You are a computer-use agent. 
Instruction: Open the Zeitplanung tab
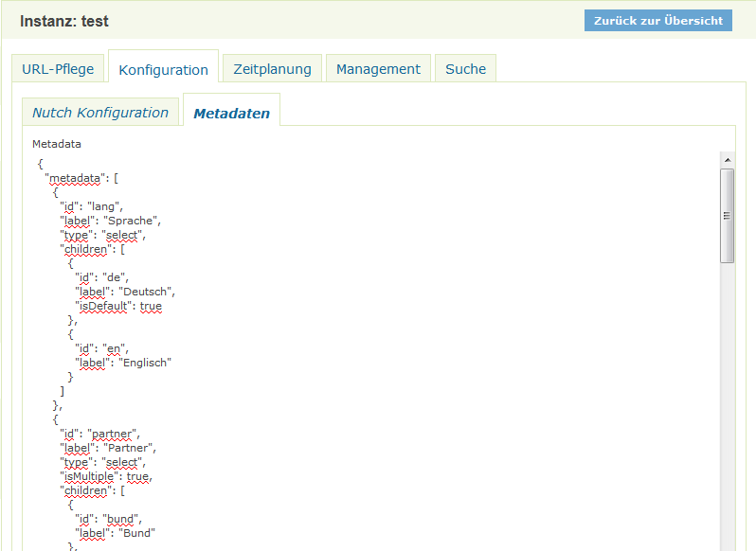tap(272, 69)
